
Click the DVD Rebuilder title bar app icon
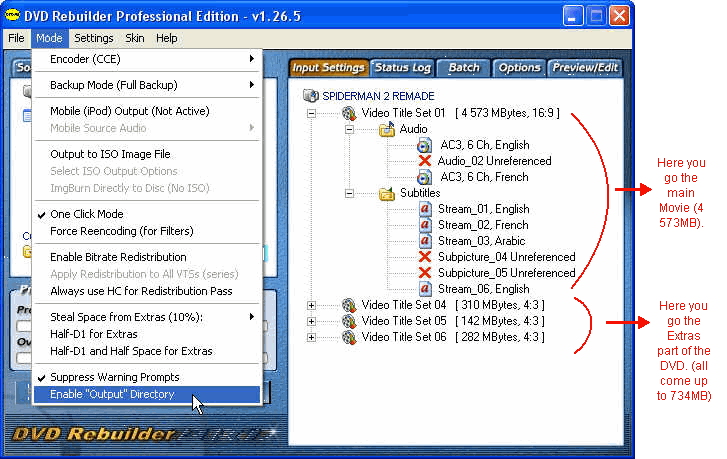[12, 15]
